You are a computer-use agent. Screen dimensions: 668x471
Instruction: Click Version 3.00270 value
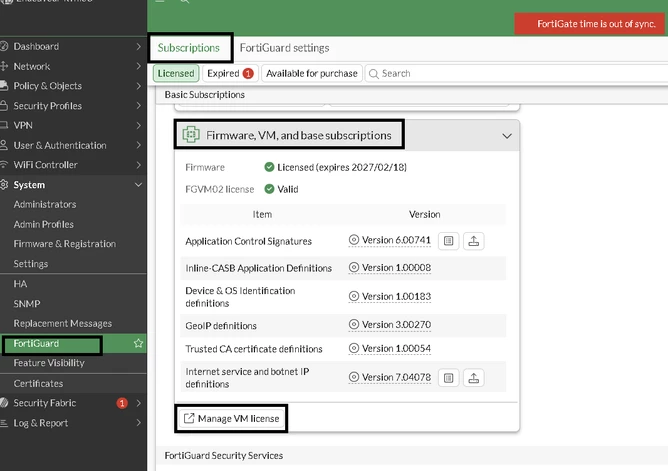coord(396,325)
